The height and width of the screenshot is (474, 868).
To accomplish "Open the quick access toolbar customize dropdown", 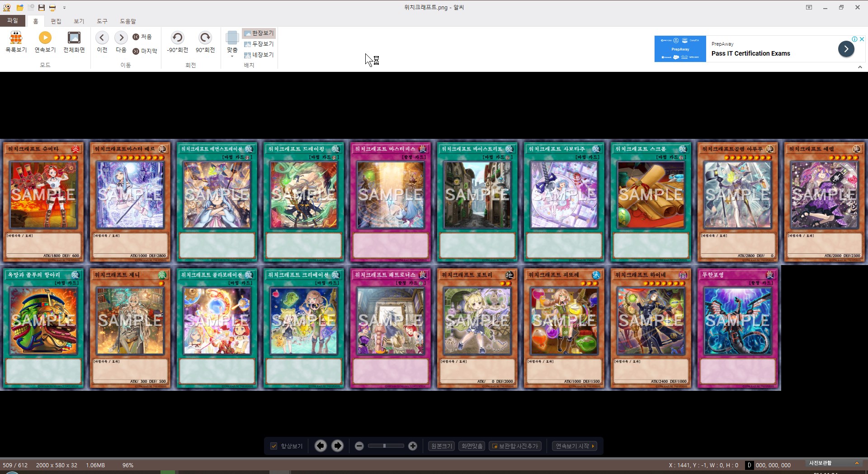I will coord(65,8).
